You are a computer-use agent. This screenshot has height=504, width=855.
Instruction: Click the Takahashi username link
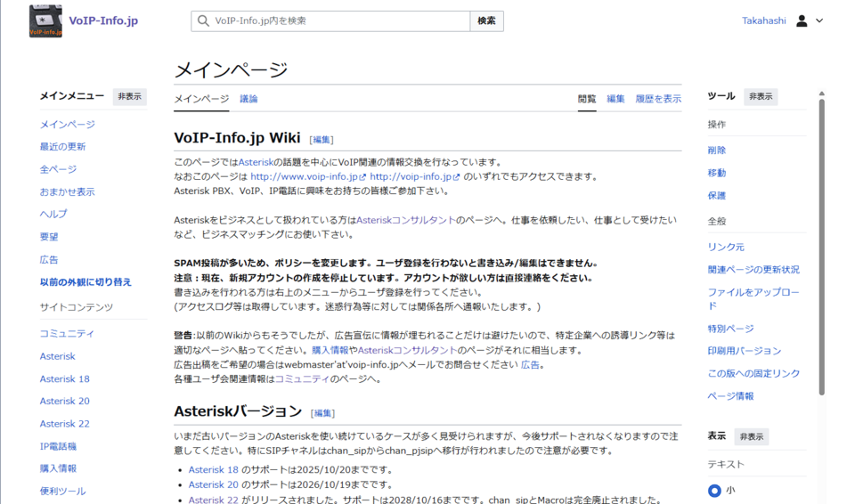[763, 20]
